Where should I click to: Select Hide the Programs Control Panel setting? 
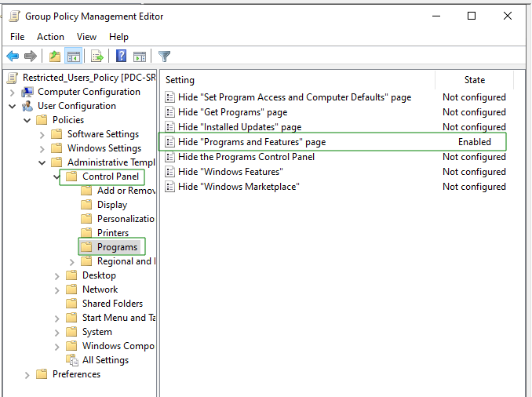coord(246,157)
